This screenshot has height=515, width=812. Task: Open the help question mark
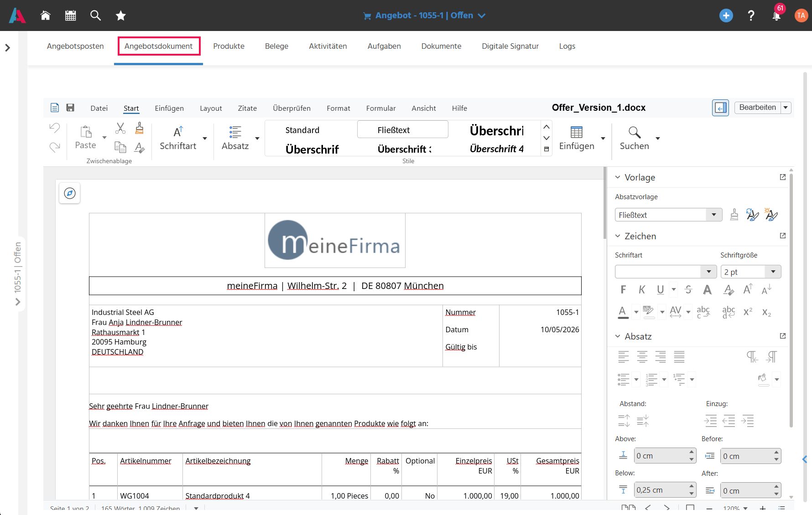click(751, 15)
